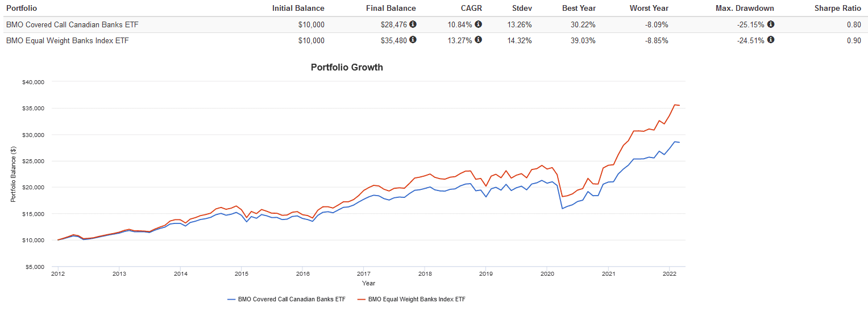Image resolution: width=868 pixels, height=311 pixels.
Task: Open info icon next to 13.27% CAGR
Action: pos(479,40)
